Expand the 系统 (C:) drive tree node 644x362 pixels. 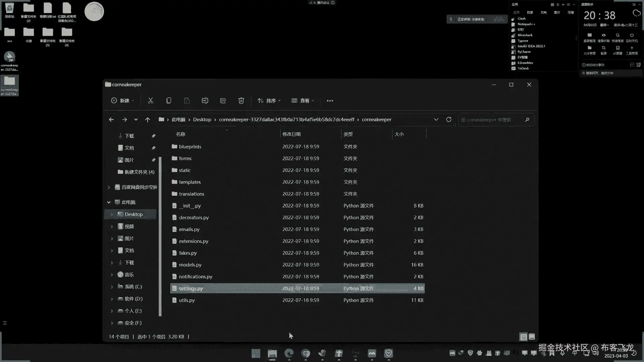tap(112, 287)
